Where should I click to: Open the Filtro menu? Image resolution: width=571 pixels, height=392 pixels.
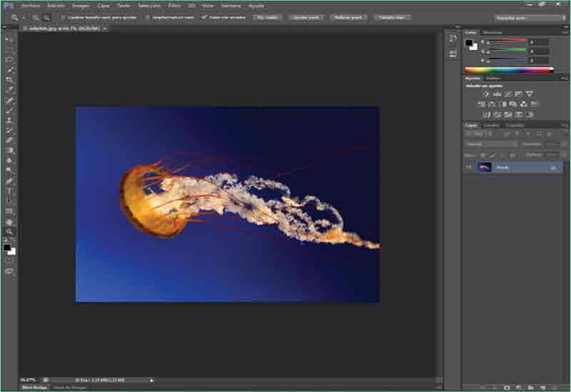pos(174,5)
